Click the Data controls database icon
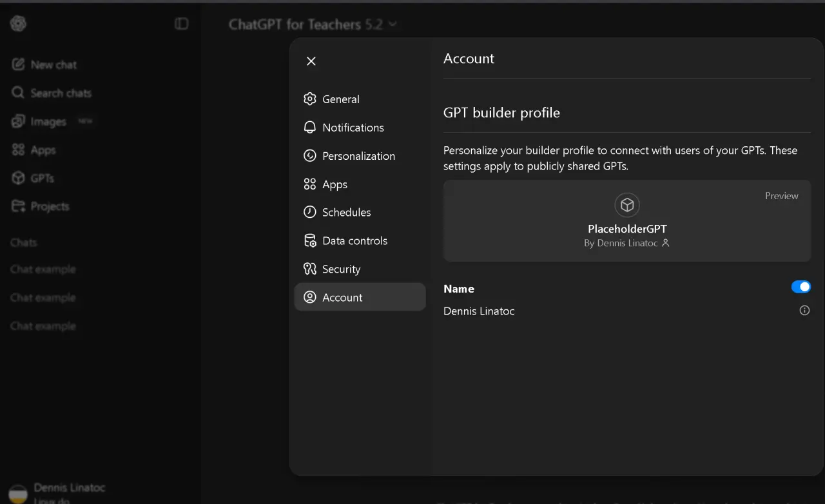825x504 pixels. [x=310, y=240]
